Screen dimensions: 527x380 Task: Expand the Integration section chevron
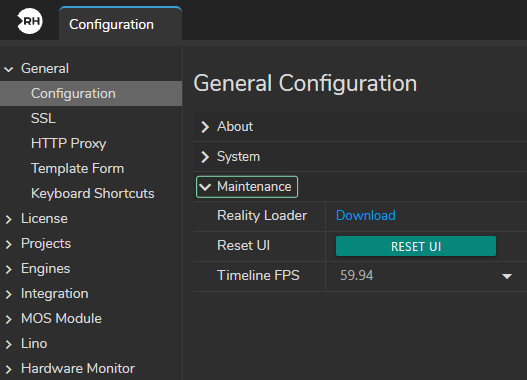(x=9, y=294)
